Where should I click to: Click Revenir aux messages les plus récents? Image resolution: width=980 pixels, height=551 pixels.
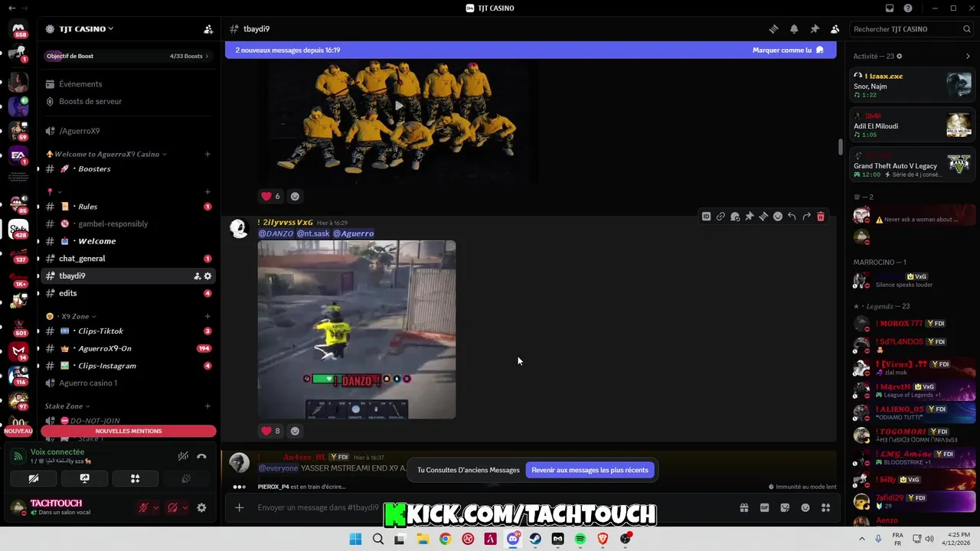[590, 470]
